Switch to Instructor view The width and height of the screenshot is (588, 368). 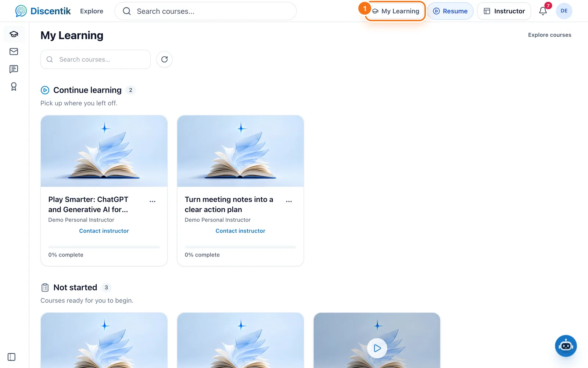[x=504, y=11]
